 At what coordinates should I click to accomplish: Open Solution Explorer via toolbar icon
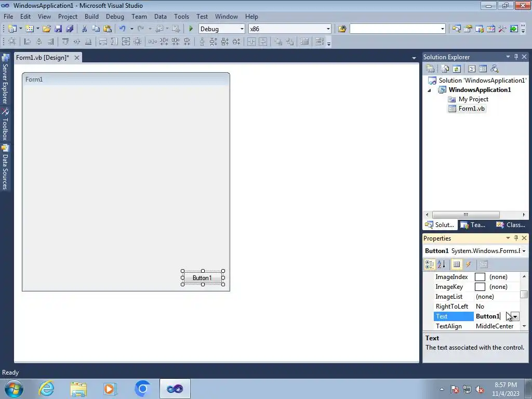pos(456,29)
